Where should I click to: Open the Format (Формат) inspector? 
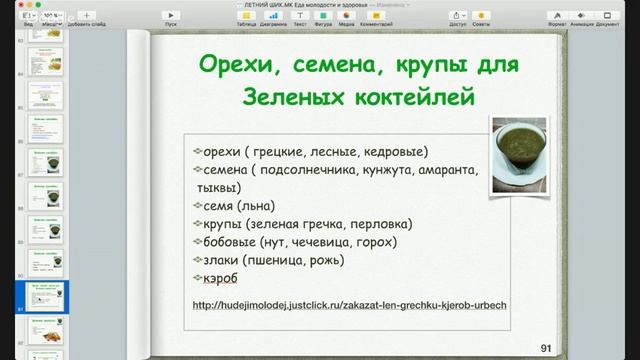[x=557, y=16]
